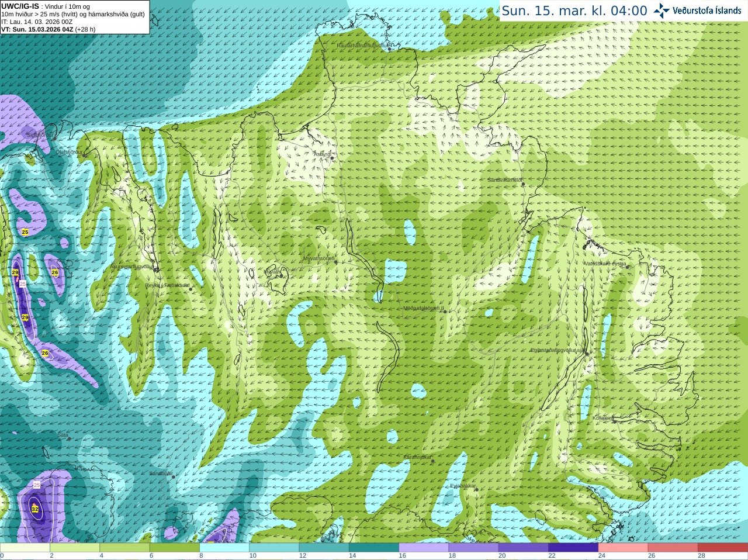This screenshot has height=560, width=748.
Task: Select the Egilsstaðaflugvöllur station label
Action: [557, 350]
